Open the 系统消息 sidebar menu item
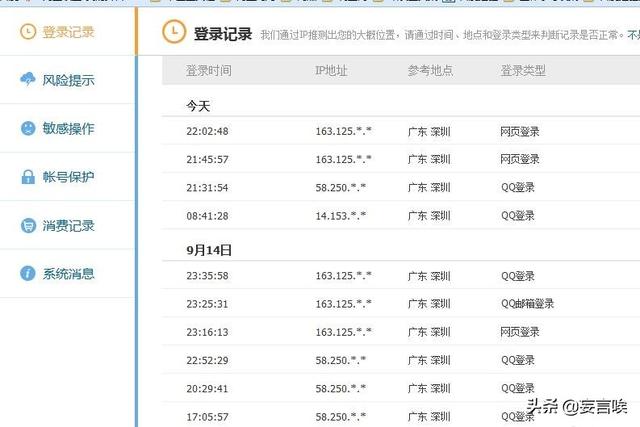Image resolution: width=640 pixels, height=427 pixels. 67,274
